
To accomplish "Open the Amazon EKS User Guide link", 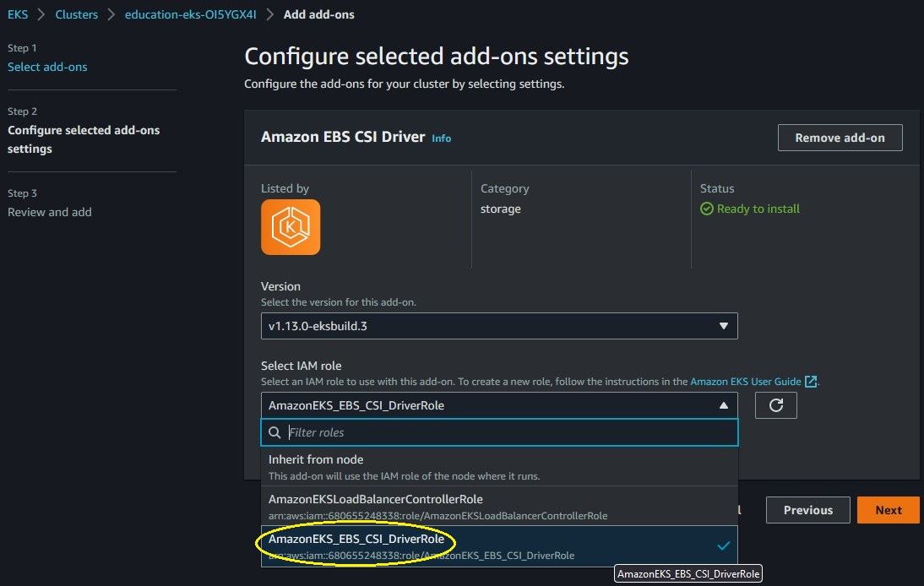I will click(746, 382).
